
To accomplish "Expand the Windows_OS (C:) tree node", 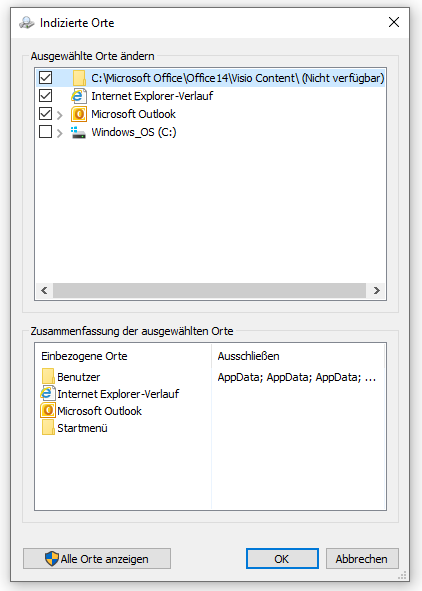I will [60, 133].
